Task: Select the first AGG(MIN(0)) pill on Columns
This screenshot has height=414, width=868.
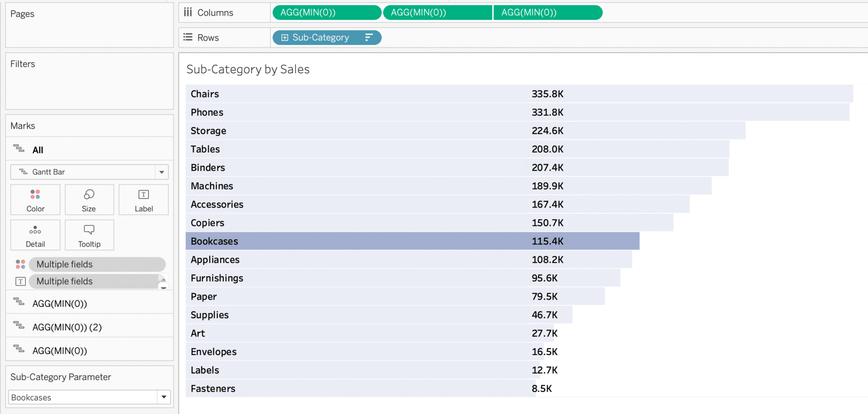Action: pyautogui.click(x=326, y=12)
